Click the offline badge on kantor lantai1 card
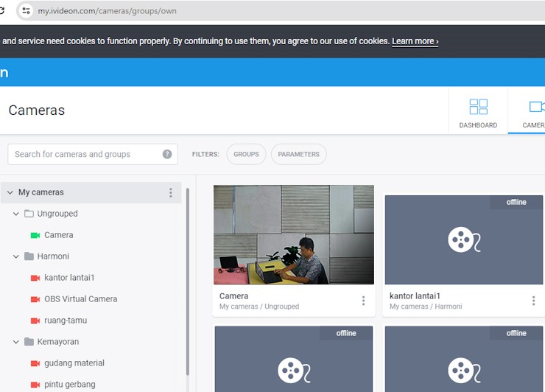 click(516, 202)
